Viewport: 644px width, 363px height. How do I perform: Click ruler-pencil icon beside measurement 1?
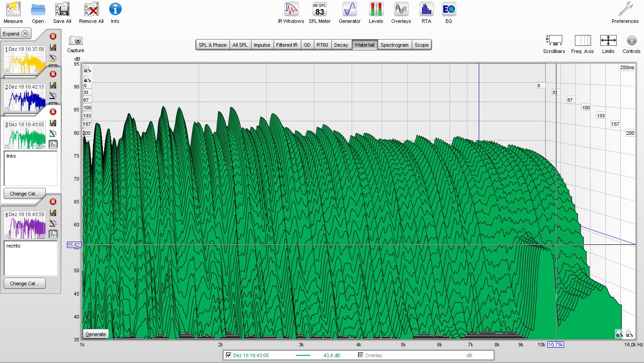[53, 58]
